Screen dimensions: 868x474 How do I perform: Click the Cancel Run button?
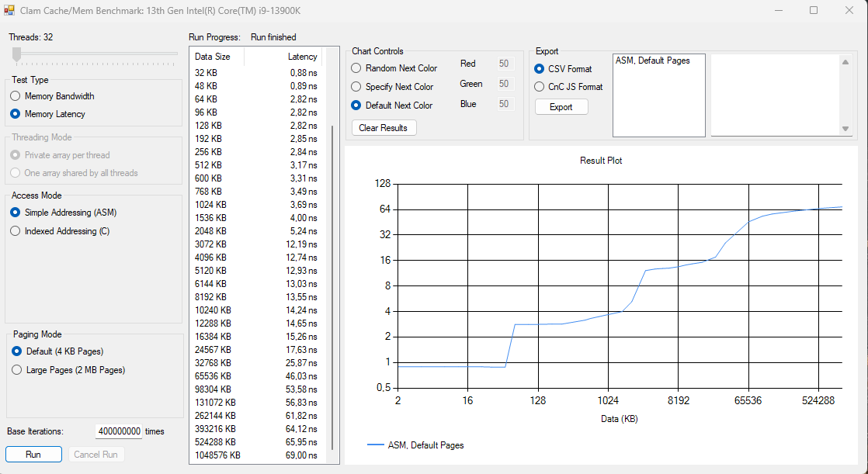96,454
